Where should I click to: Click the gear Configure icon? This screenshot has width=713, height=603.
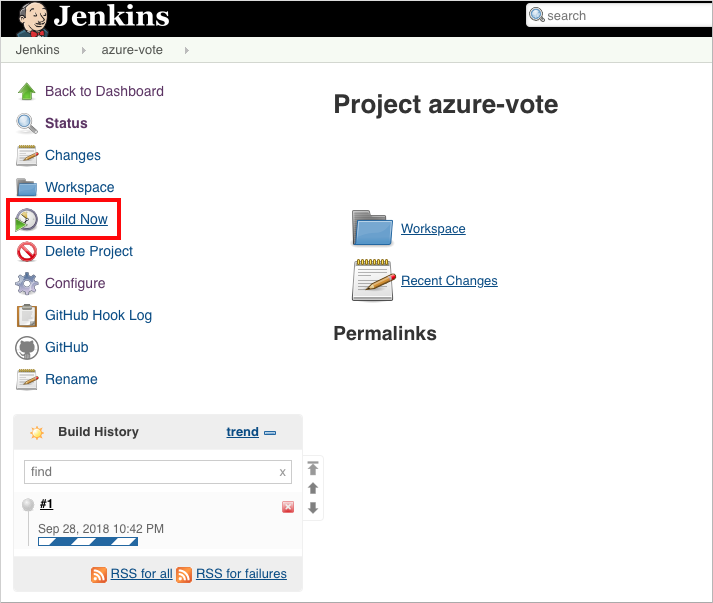pos(27,283)
